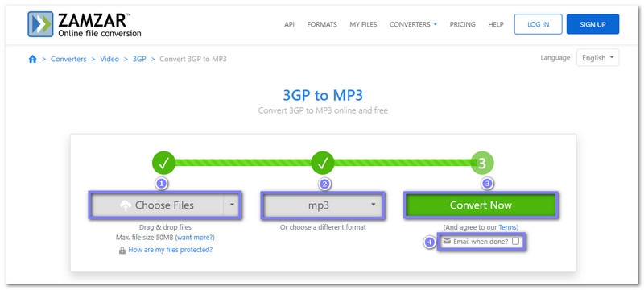
Task: Click the step one green checkmark circle
Action: coord(164,163)
